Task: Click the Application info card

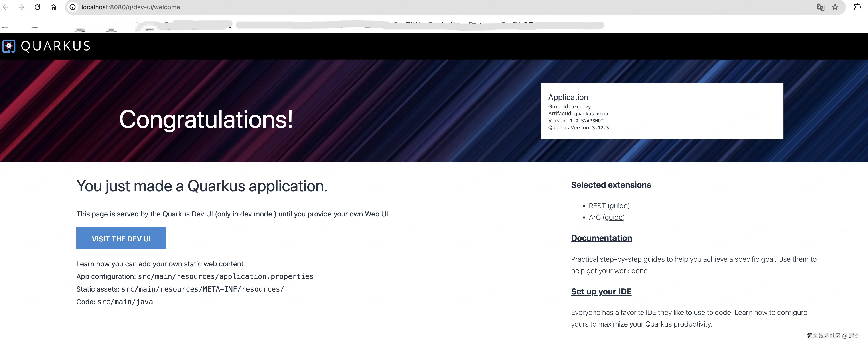Action: pyautogui.click(x=661, y=111)
